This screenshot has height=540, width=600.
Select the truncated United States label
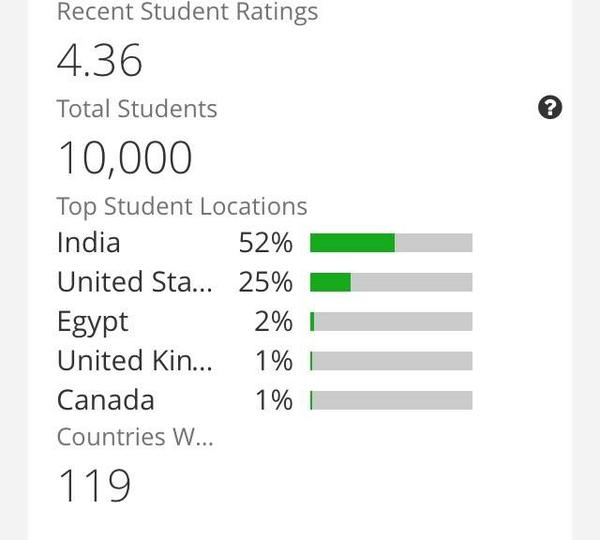click(x=134, y=282)
